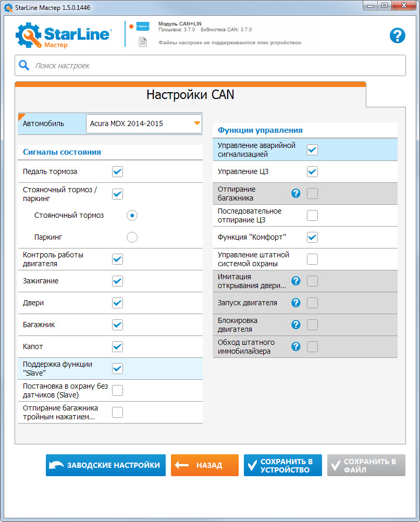Select the Стояночный тормоз radio option
420x522 pixels.
click(x=132, y=215)
